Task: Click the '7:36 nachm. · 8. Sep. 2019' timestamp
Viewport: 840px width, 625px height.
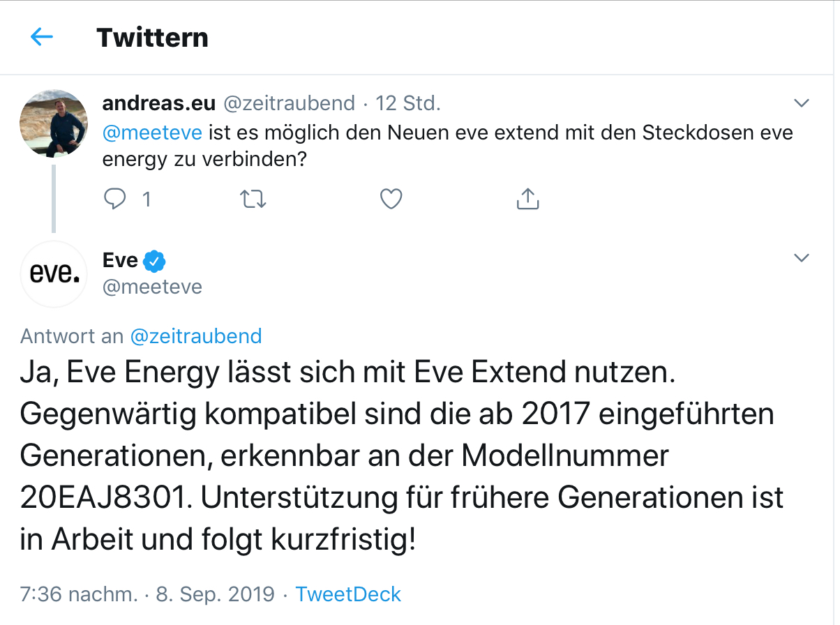Action: [147, 594]
